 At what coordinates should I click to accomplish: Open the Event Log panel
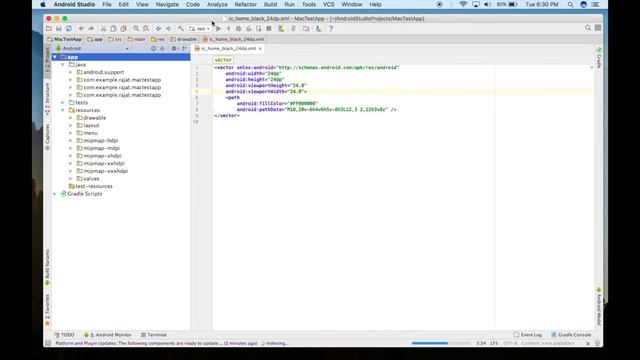click(x=528, y=335)
